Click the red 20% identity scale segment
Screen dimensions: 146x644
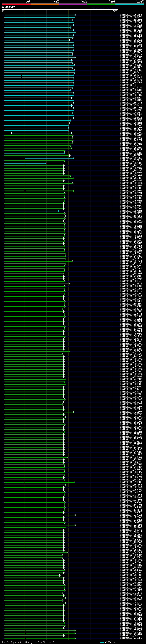click(x=16, y=4)
